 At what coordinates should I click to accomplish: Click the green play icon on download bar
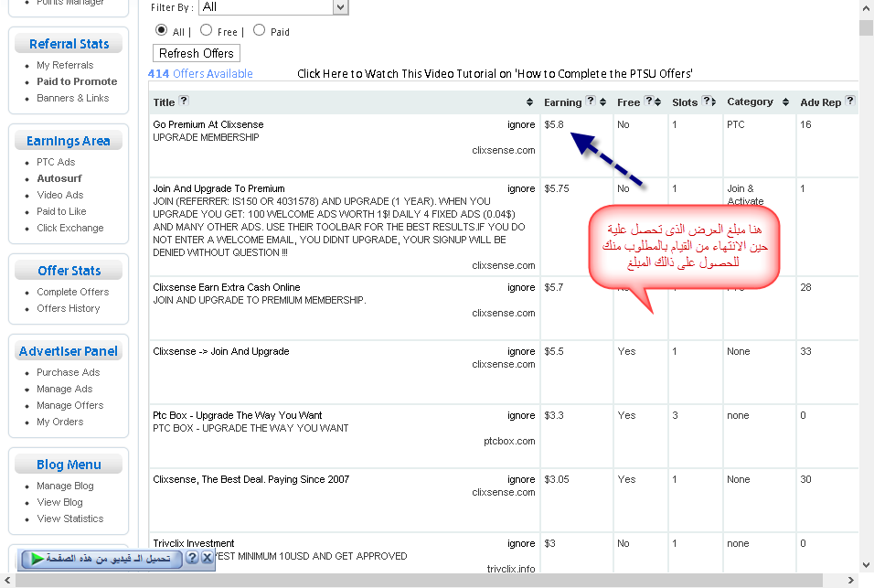(37, 558)
